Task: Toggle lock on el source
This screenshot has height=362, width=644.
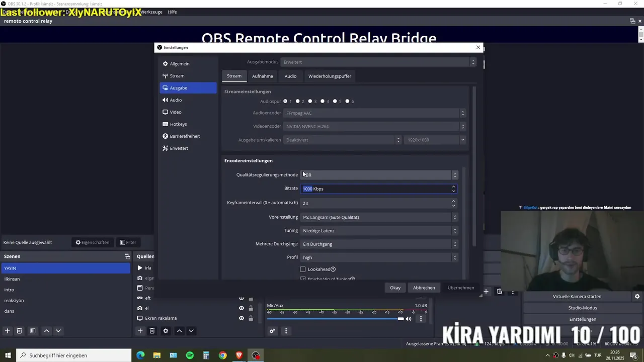Action: [x=251, y=308]
